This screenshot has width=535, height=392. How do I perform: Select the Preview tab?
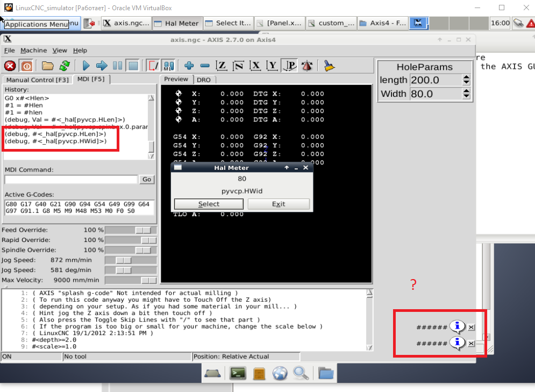[176, 79]
